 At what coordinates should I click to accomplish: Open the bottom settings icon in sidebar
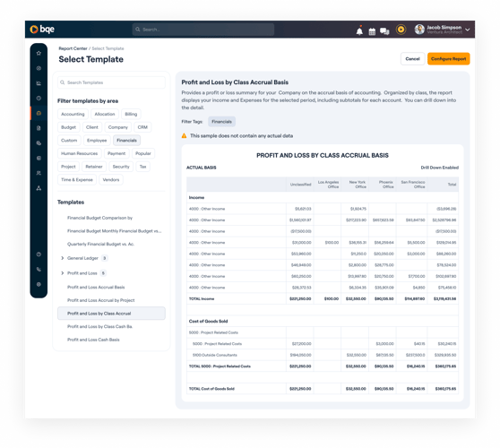[x=39, y=284]
